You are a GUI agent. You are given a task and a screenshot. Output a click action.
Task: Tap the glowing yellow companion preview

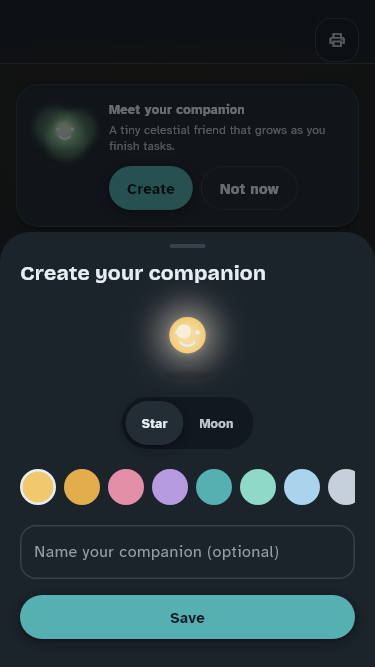pos(188,335)
